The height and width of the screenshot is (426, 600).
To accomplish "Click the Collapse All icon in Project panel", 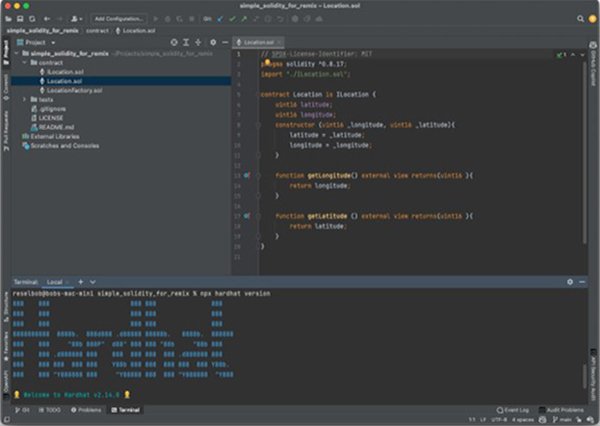I will (x=198, y=43).
